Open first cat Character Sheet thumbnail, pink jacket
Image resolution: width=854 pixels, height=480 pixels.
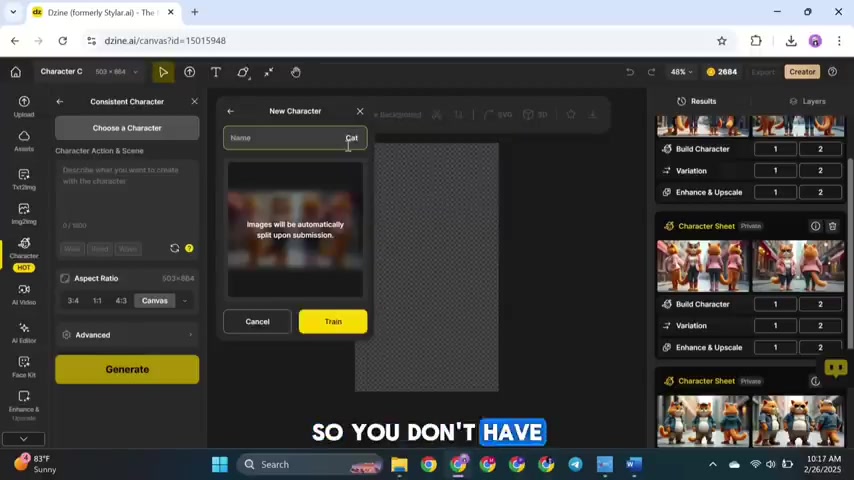703,266
